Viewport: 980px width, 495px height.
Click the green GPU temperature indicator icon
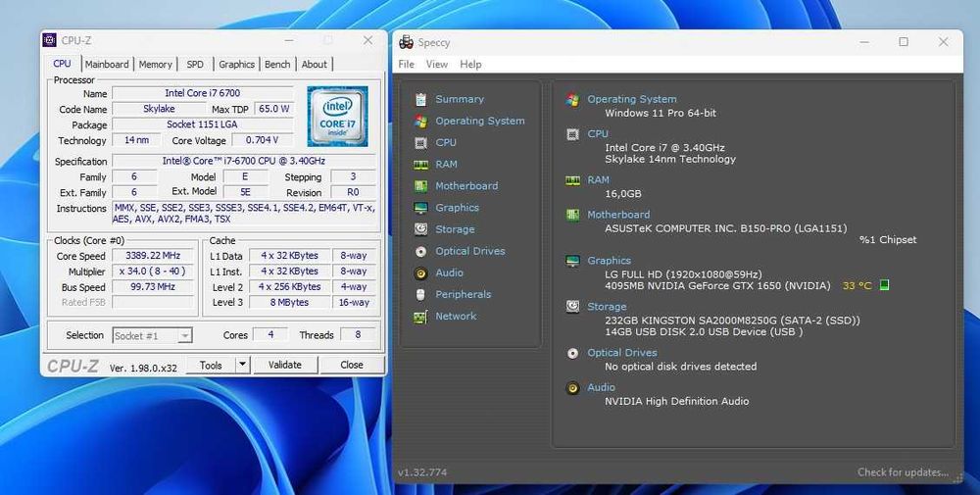click(884, 285)
